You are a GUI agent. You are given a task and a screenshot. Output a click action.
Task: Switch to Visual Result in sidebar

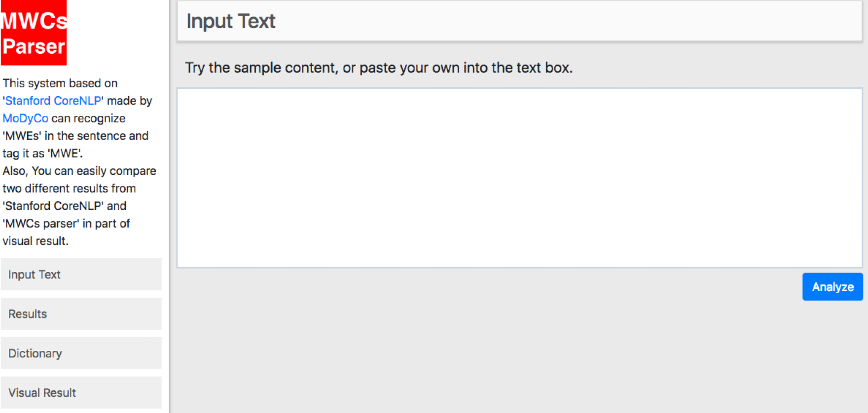(81, 393)
